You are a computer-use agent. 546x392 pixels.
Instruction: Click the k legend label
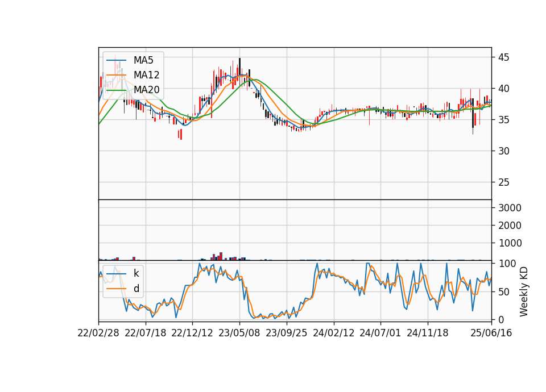(136, 273)
